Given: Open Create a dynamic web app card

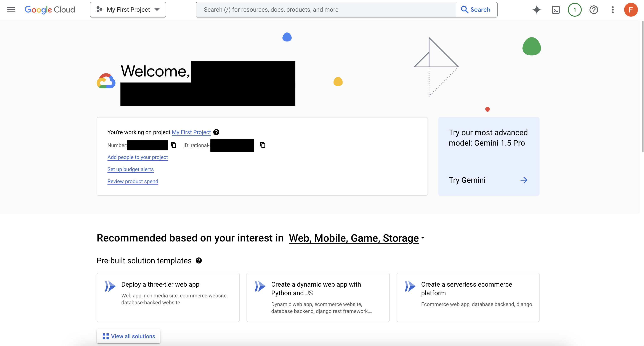Looking at the screenshot, I should (x=318, y=297).
